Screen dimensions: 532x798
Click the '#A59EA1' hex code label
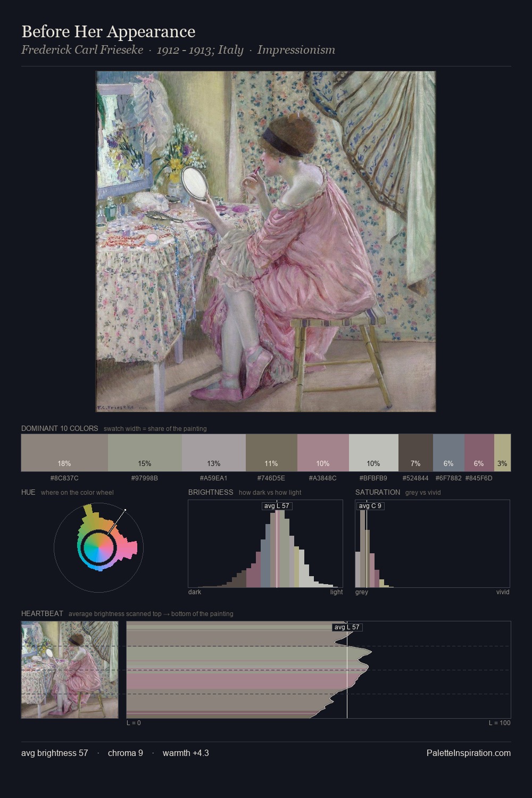click(214, 478)
